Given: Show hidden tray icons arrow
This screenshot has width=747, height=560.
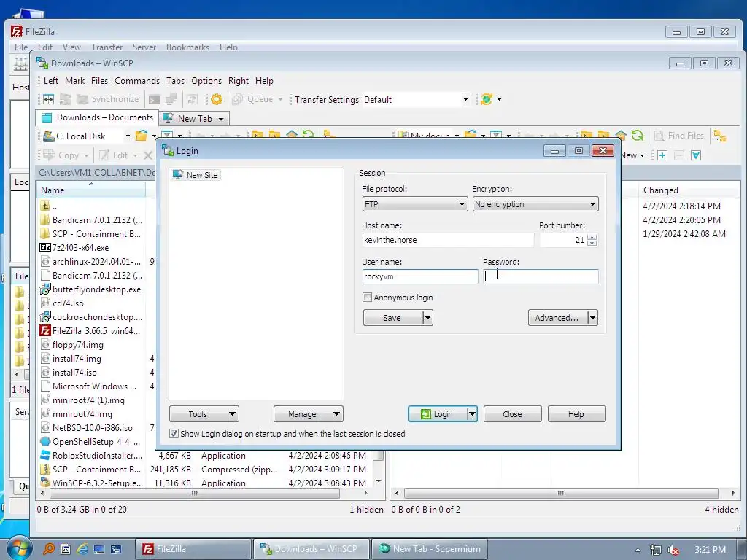Looking at the screenshot, I should coord(638,550).
